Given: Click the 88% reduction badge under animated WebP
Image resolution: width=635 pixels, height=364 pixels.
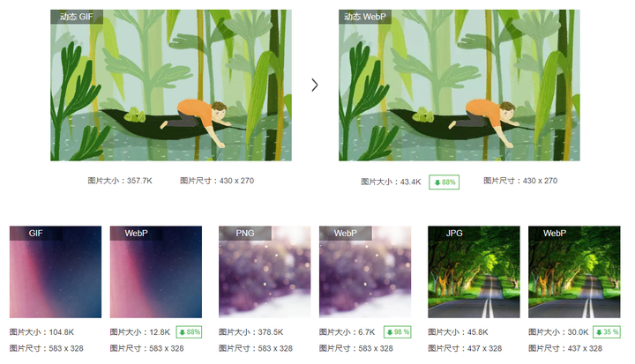Looking at the screenshot, I should click(x=444, y=182).
